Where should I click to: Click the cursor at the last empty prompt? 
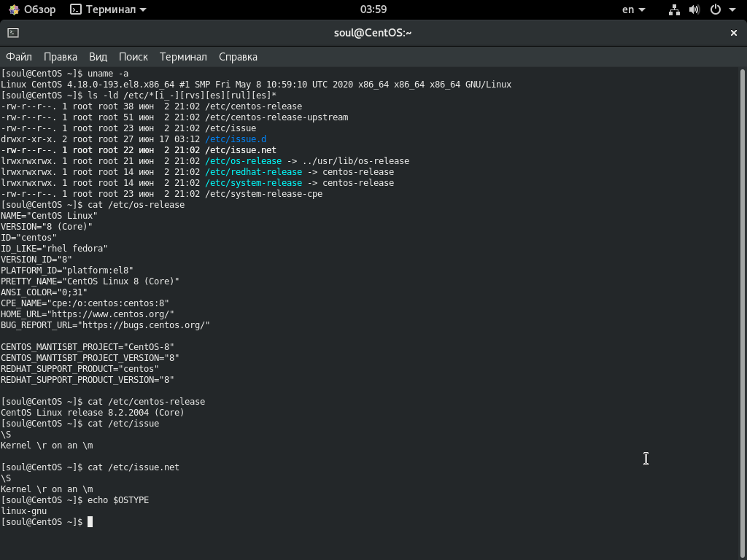[90, 522]
